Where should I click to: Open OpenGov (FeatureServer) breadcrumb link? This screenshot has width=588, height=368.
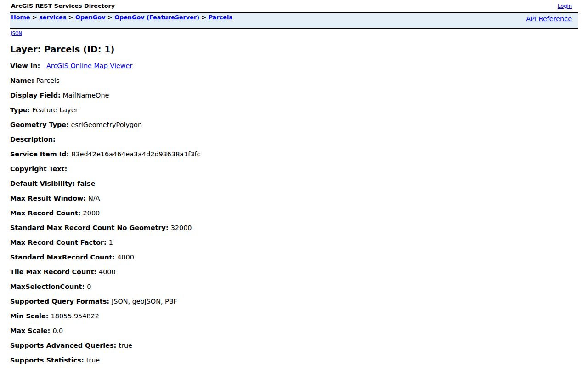pyautogui.click(x=157, y=17)
